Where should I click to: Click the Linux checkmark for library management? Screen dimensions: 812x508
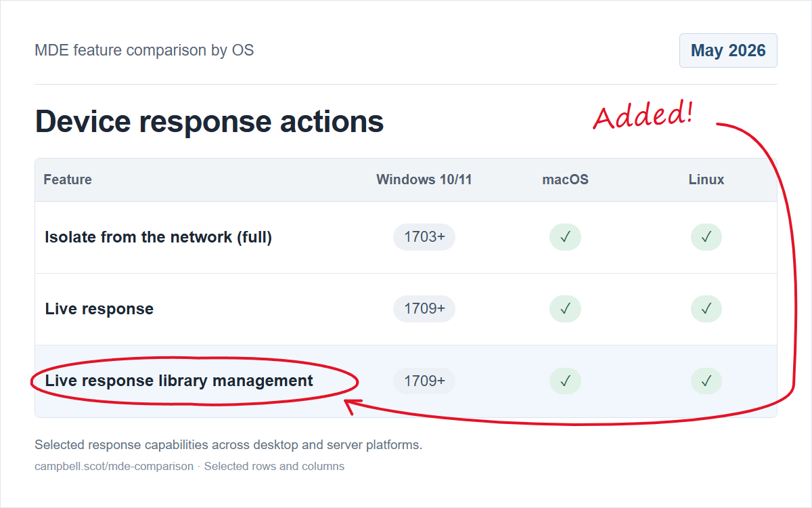click(706, 381)
